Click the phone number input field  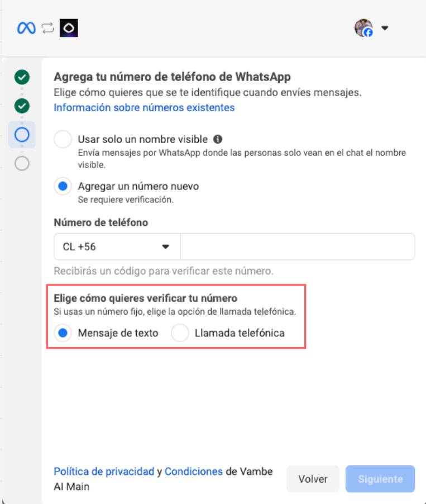(297, 246)
